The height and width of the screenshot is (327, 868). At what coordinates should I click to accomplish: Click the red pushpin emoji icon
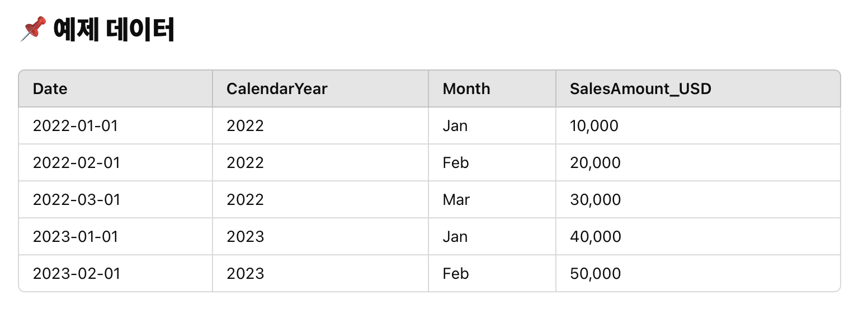tap(33, 30)
